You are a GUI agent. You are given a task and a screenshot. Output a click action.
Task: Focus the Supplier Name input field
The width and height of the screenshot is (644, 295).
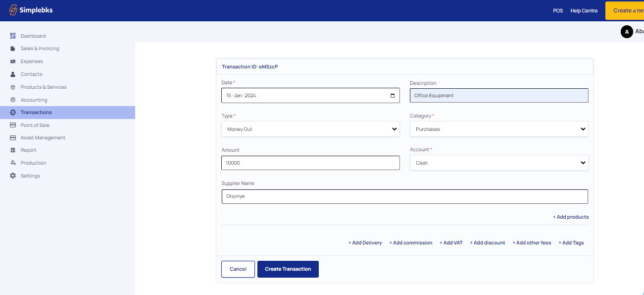(404, 196)
